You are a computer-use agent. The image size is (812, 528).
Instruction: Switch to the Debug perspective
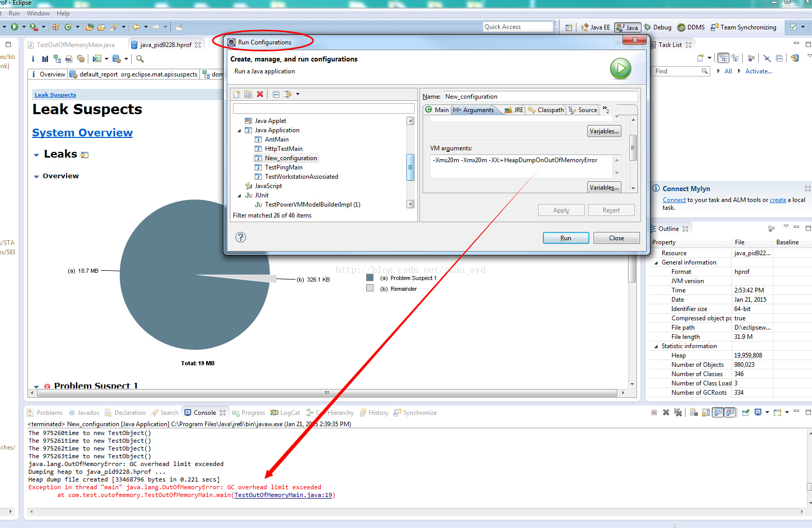tap(657, 27)
